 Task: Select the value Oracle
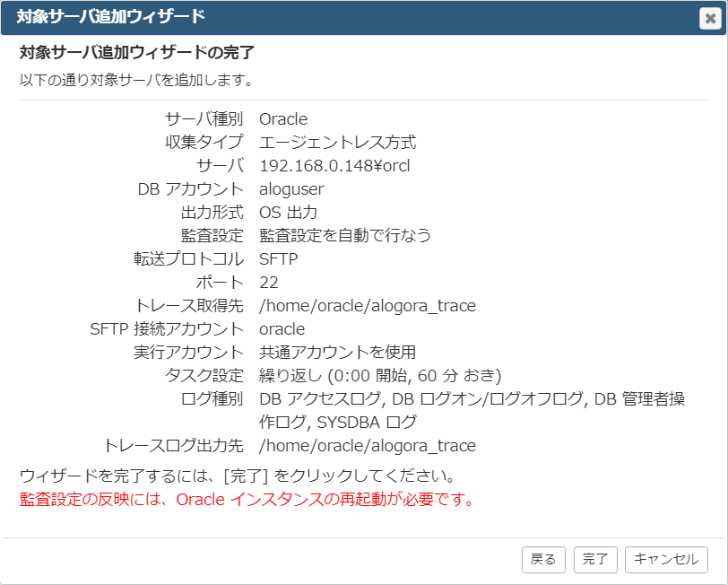tap(283, 119)
